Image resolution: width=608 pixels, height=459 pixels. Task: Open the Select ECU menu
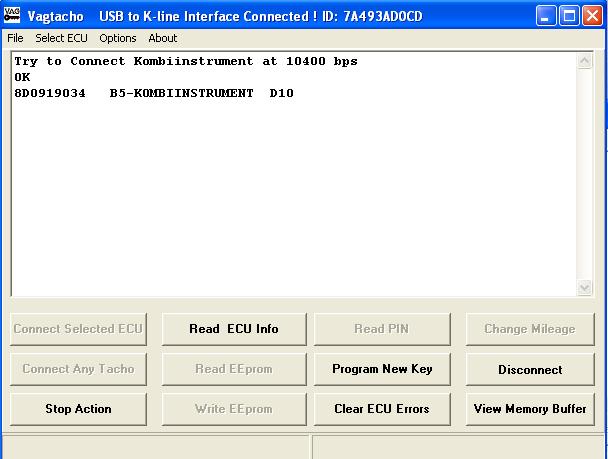click(x=61, y=38)
